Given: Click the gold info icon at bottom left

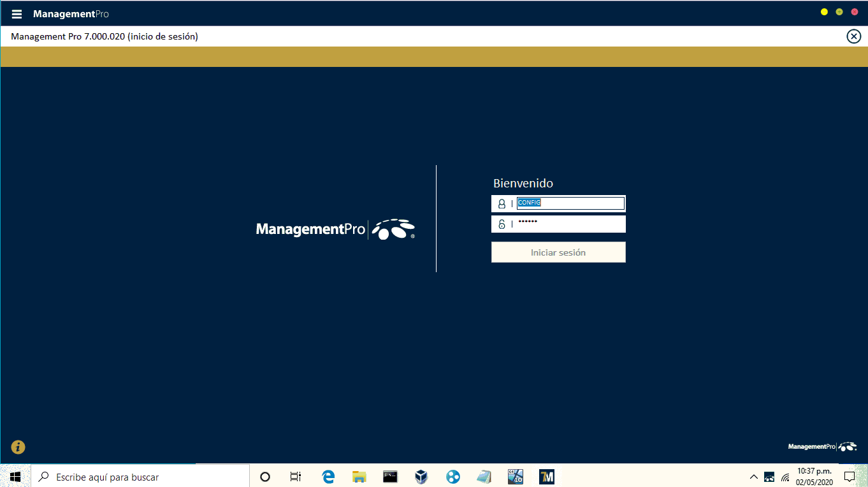Looking at the screenshot, I should pyautogui.click(x=18, y=447).
